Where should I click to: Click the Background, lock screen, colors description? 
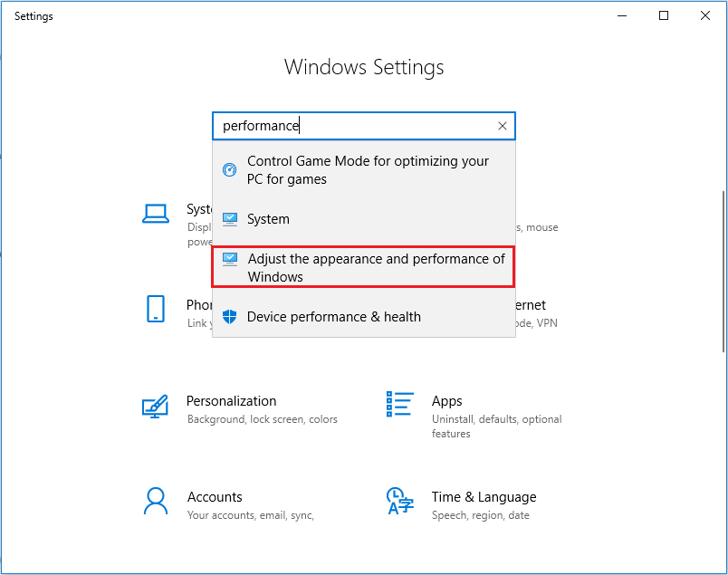click(263, 419)
